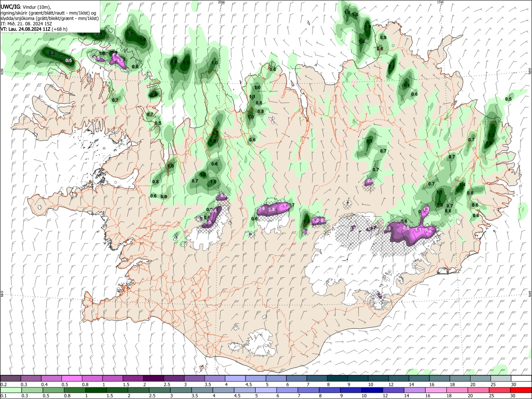532x399 pixels.
Task: Select pale green rain swatch between 0.1 and 0.3
Action: tap(11, 390)
